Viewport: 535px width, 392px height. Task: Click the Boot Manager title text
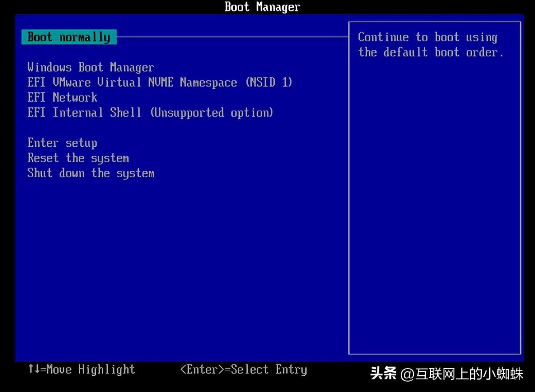262,7
